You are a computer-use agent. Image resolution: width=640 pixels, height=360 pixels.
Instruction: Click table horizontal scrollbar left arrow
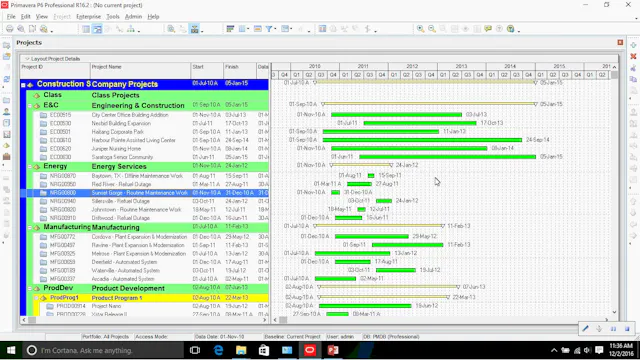point(24,320)
